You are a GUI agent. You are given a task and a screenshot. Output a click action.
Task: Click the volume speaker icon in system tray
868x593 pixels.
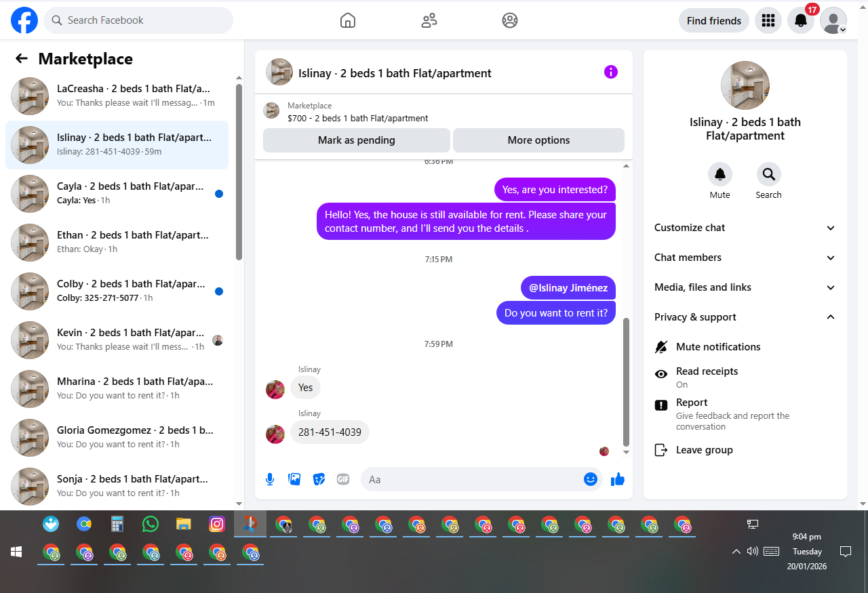(752, 552)
